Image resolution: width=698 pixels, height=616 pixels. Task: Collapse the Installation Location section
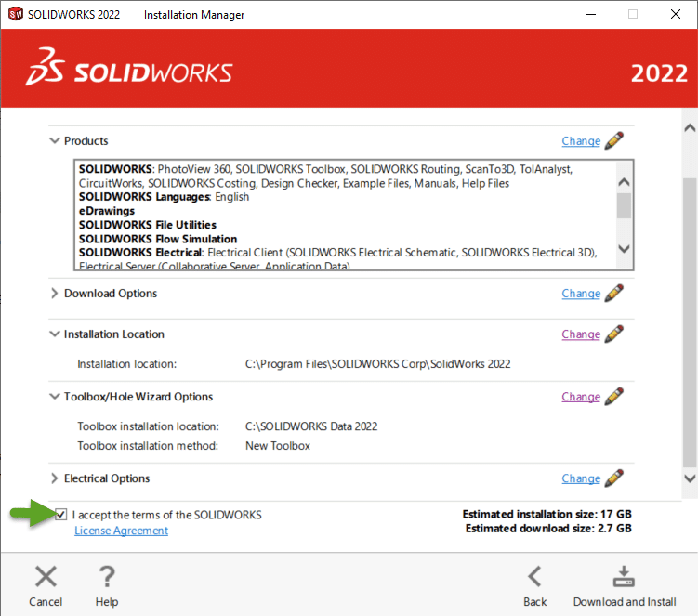coord(54,334)
